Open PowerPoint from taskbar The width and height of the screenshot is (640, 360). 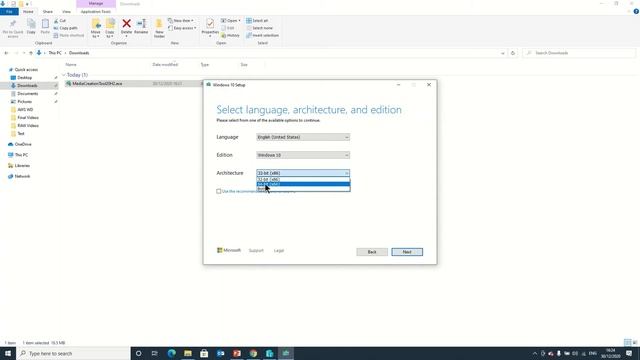tap(237, 353)
